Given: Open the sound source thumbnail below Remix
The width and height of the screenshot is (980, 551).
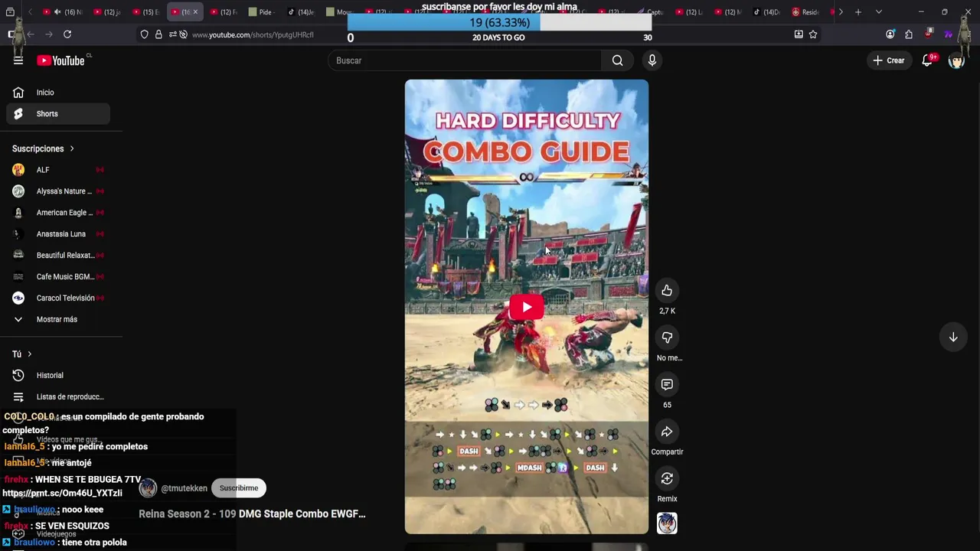Looking at the screenshot, I should click(667, 523).
